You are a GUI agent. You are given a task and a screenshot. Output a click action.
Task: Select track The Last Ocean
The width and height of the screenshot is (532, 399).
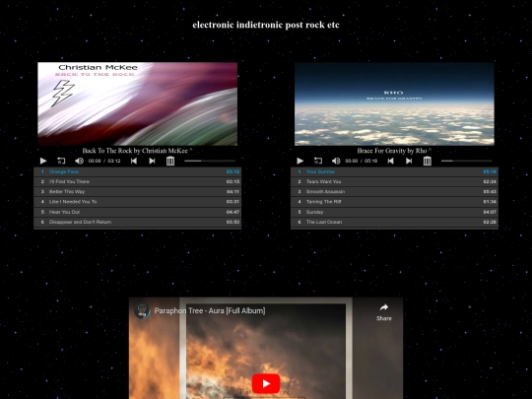[x=394, y=222]
